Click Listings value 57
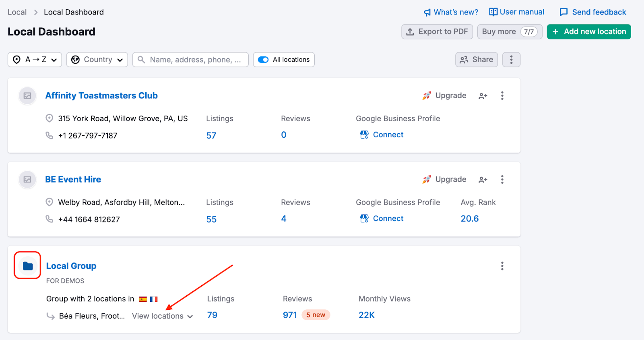This screenshot has height=340, width=644. coord(211,135)
